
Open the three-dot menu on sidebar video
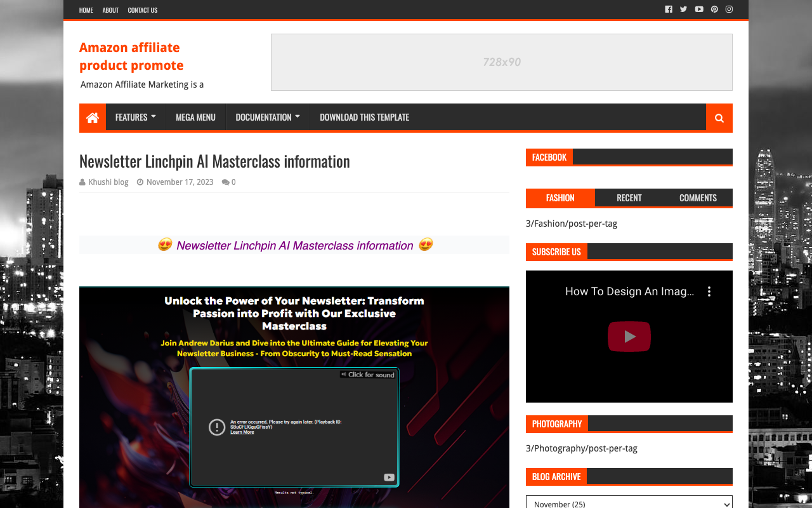click(x=709, y=291)
